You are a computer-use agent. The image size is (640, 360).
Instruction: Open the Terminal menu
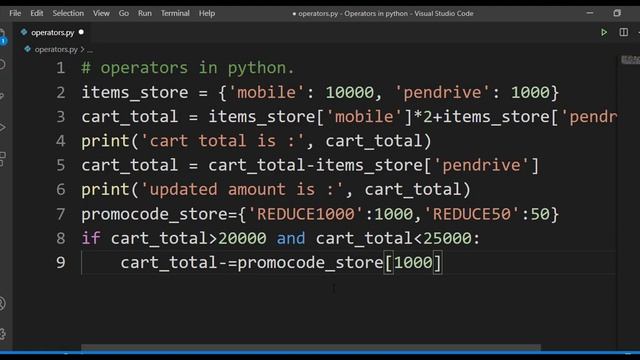pyautogui.click(x=175, y=13)
